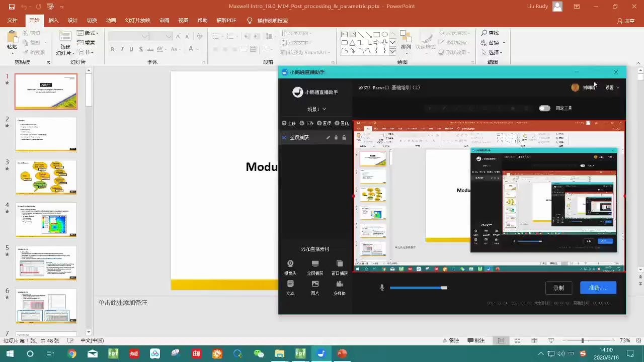This screenshot has height=362, width=644.
Task: Click the Bold formatting icon
Action: 112,49
